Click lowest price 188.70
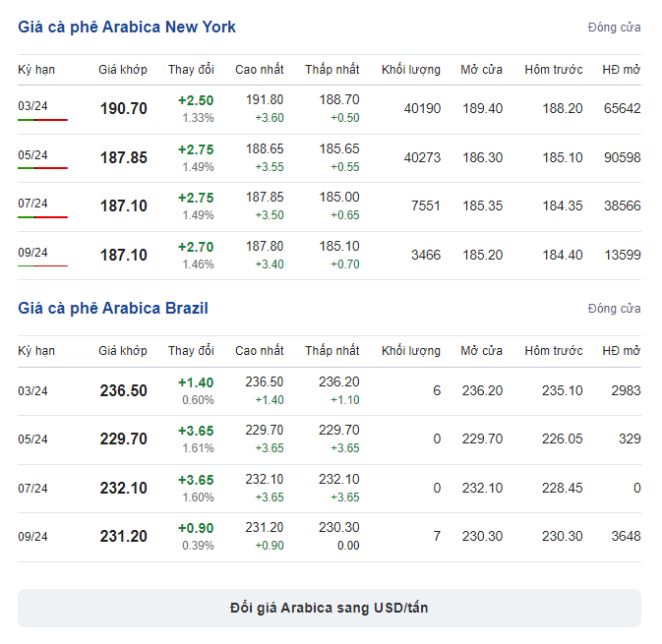The image size is (662, 644). (339, 99)
